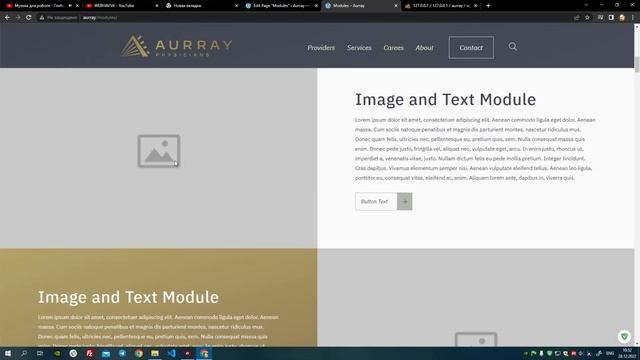Bookmark this page with the star icon
Image resolution: width=640 pixels, height=360 pixels.
pyautogui.click(x=587, y=18)
